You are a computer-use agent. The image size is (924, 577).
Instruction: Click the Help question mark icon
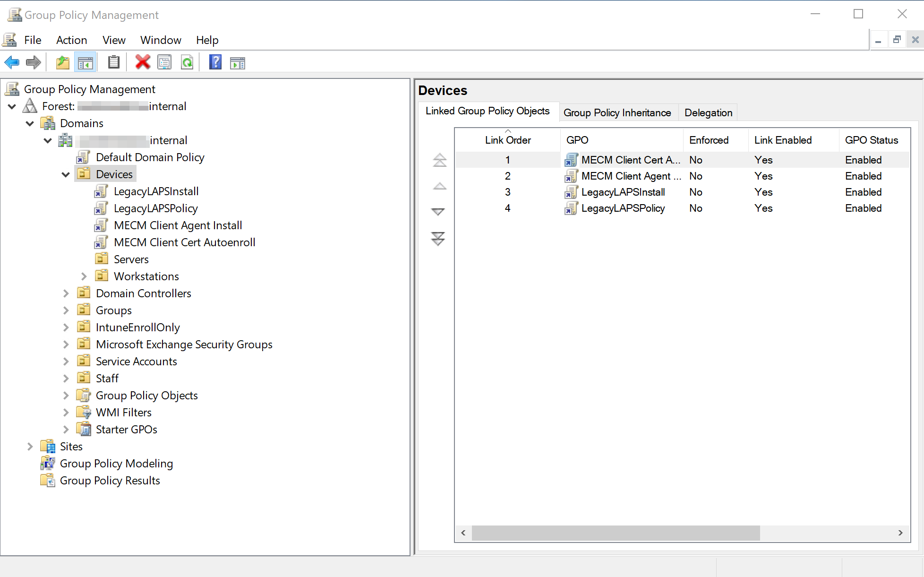pos(215,62)
